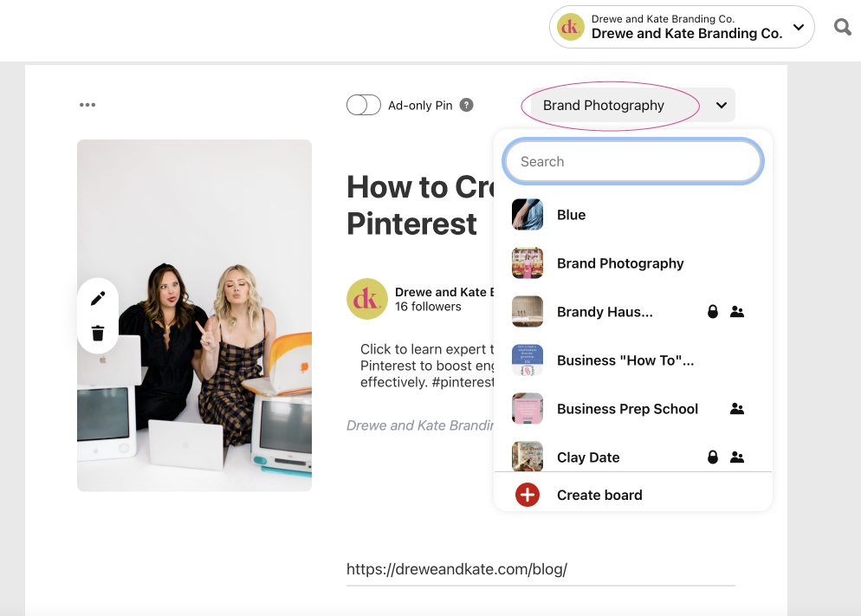The image size is (861, 616).
Task: Select the Blue board from the list
Action: point(571,215)
